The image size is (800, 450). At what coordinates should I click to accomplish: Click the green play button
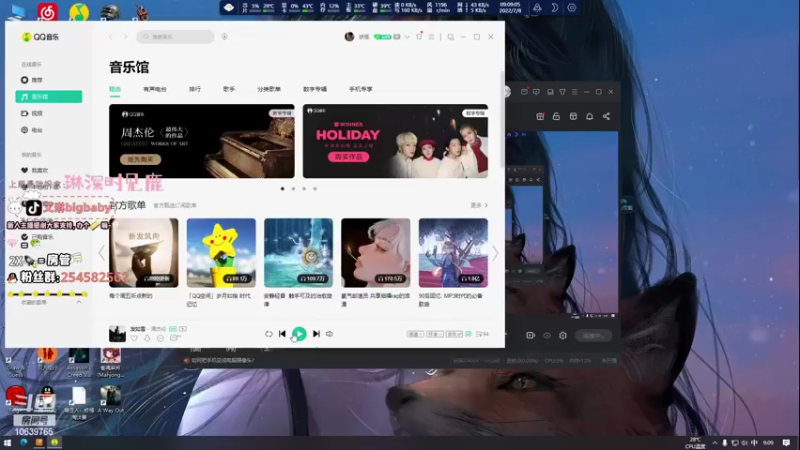pos(299,334)
